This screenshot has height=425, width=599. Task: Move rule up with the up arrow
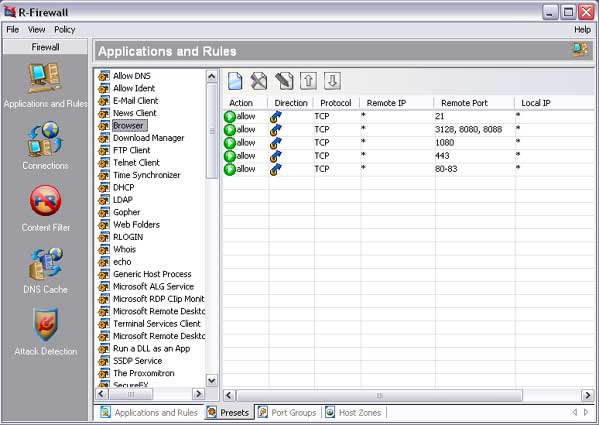[x=308, y=81]
